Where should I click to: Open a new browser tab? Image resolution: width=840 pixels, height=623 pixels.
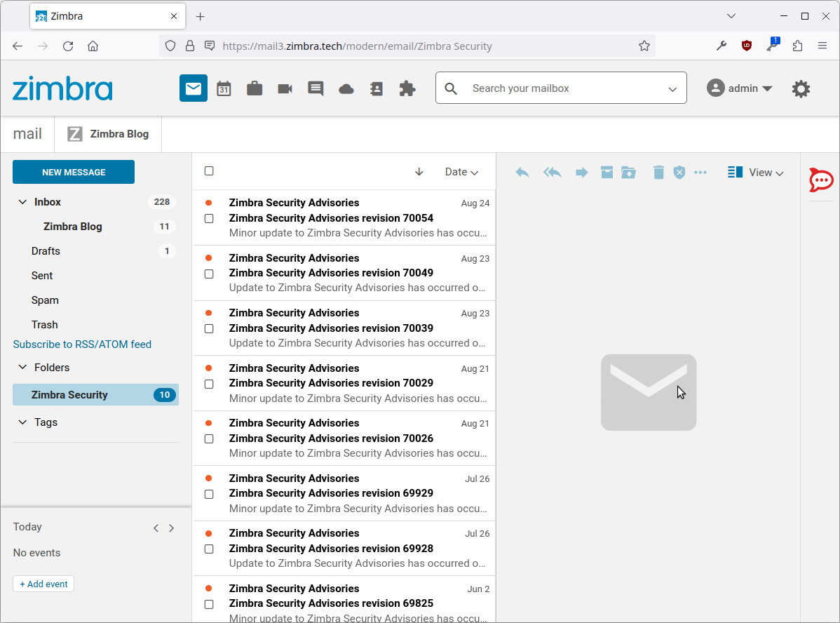click(x=201, y=17)
